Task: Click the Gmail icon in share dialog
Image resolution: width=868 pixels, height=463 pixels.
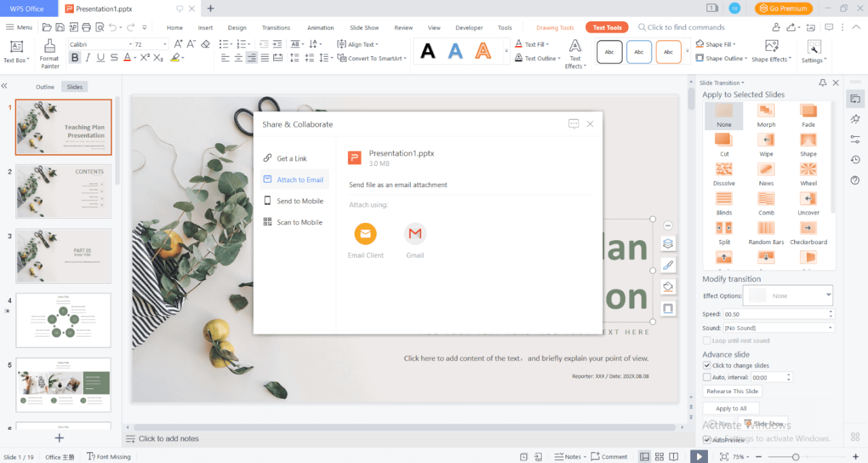Action: [x=415, y=235]
